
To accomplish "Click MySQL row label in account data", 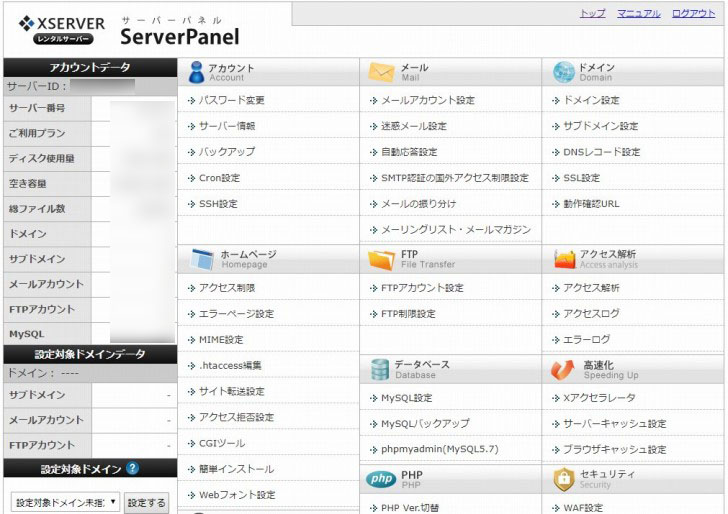I will pos(26,334).
